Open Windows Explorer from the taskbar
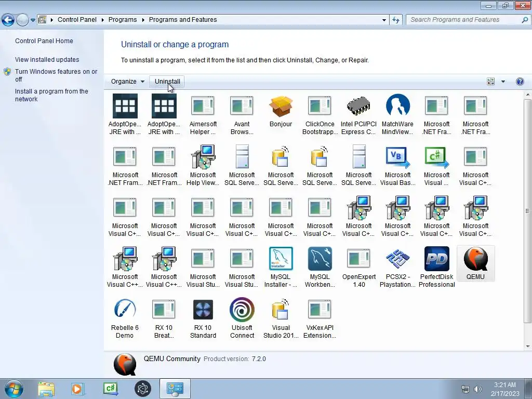532x399 pixels. click(46, 389)
